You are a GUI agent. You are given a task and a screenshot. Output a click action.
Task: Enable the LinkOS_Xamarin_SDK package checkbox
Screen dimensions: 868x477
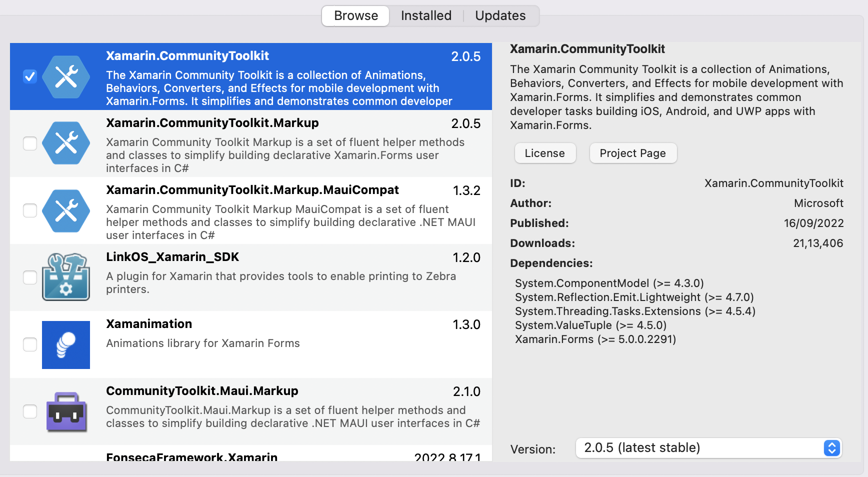pyautogui.click(x=30, y=277)
